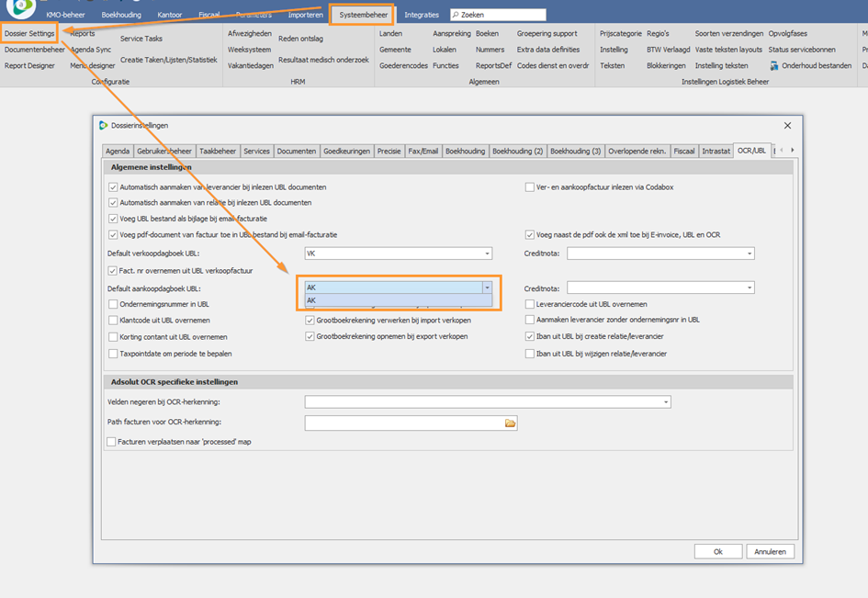Check Facturen verplaatsen naar 'processed' map
This screenshot has width=868, height=598.
point(112,442)
